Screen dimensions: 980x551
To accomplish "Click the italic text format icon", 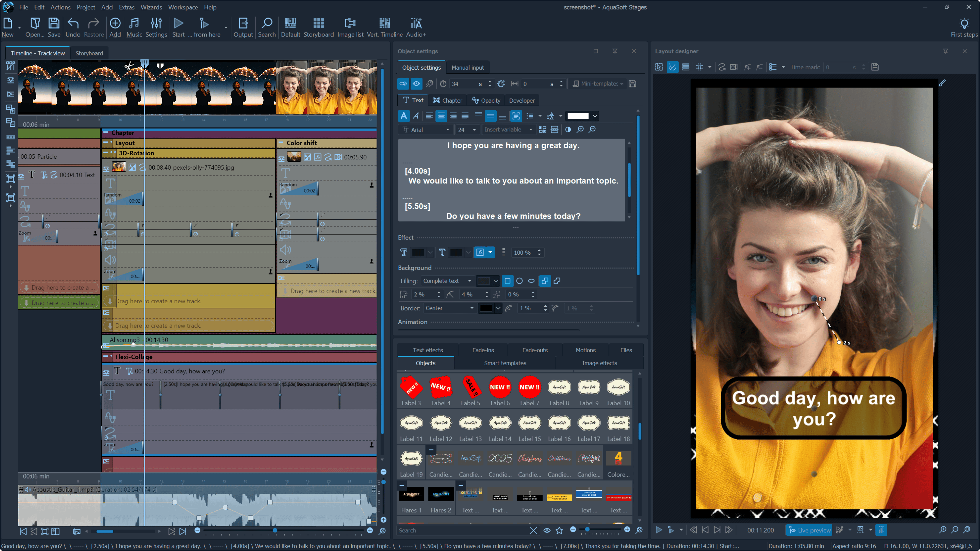I will click(x=416, y=116).
